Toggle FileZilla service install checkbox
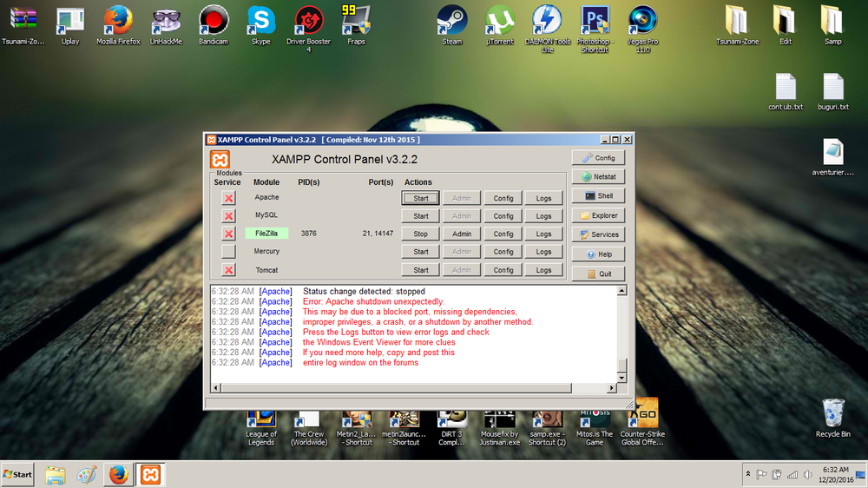 tap(228, 234)
